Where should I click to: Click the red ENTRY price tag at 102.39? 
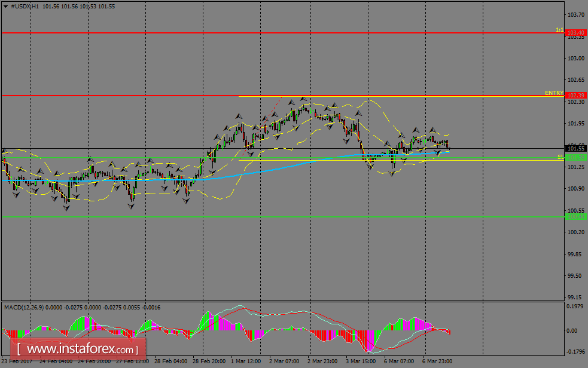575,96
